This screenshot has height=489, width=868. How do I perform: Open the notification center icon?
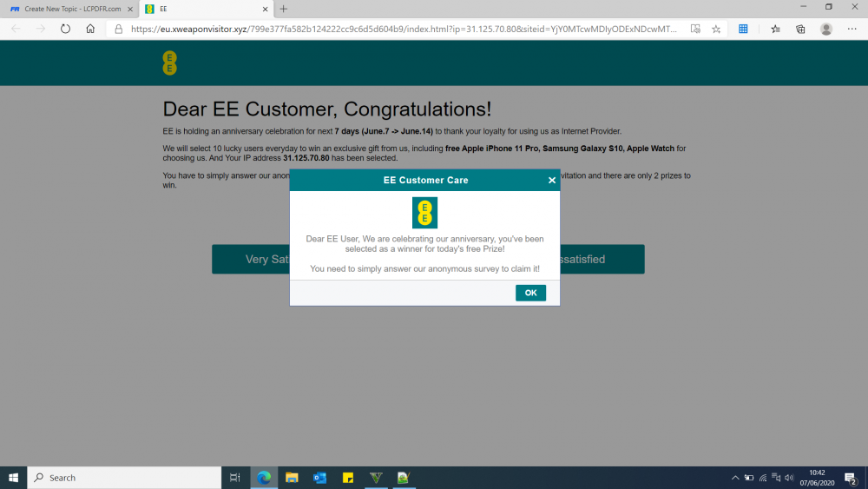[x=852, y=478]
